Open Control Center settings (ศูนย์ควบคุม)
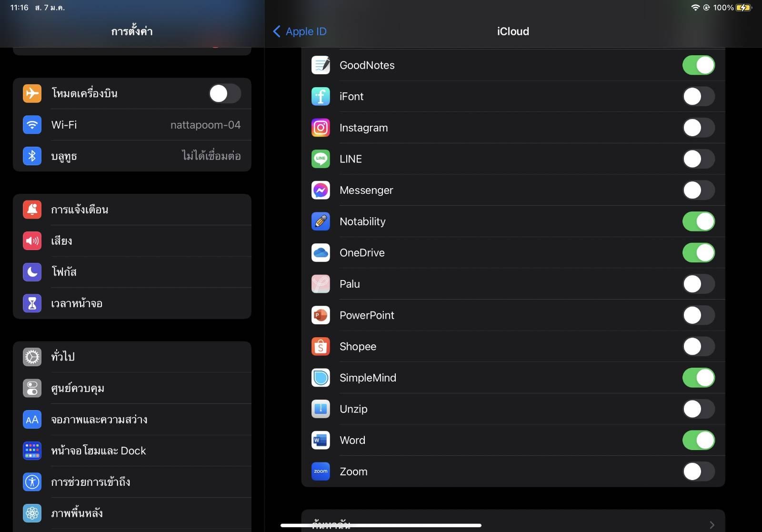 [x=132, y=388]
